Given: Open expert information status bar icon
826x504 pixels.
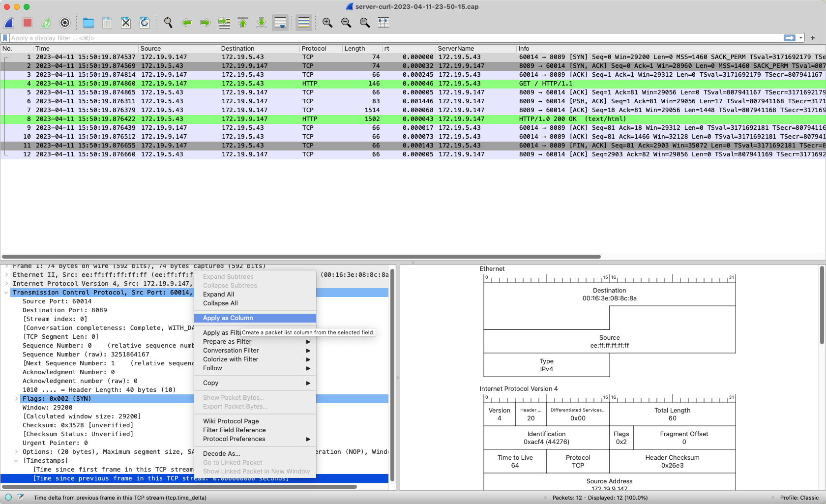Looking at the screenshot, I should tap(8, 497).
